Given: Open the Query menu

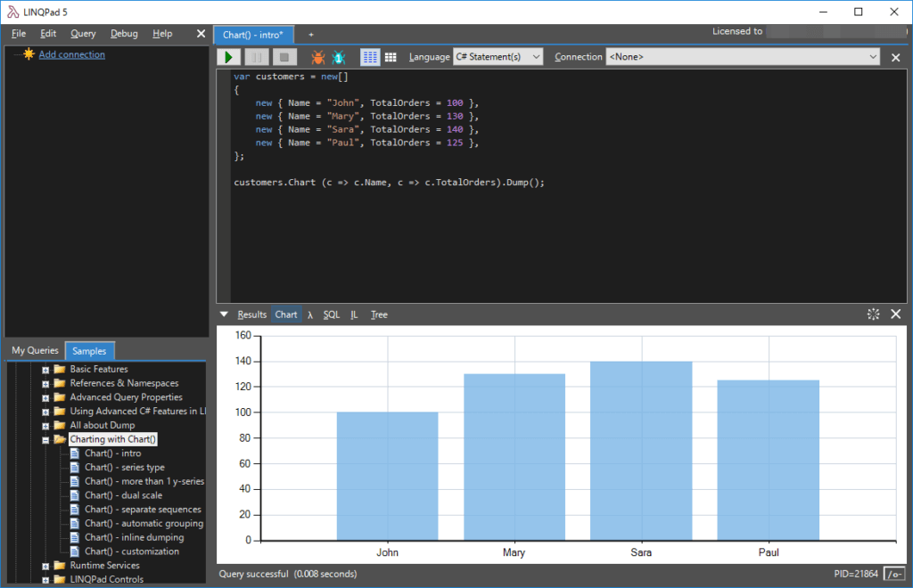Looking at the screenshot, I should tap(83, 34).
